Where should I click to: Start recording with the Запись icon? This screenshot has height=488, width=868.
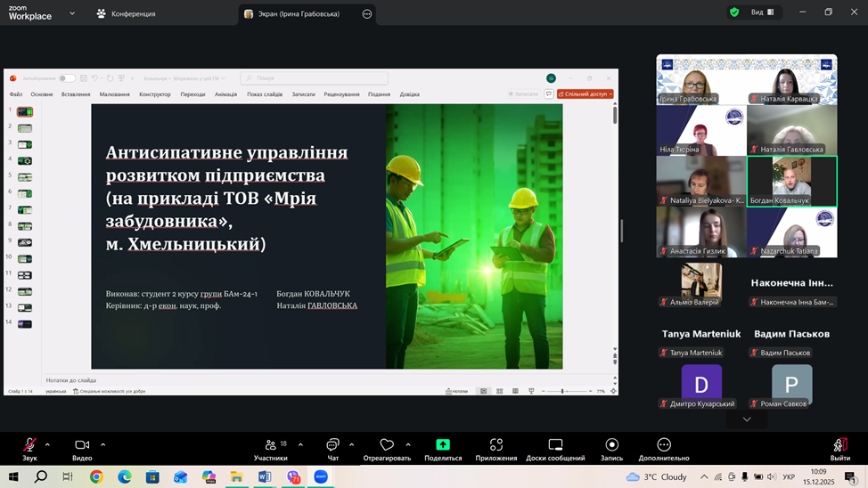pyautogui.click(x=611, y=444)
